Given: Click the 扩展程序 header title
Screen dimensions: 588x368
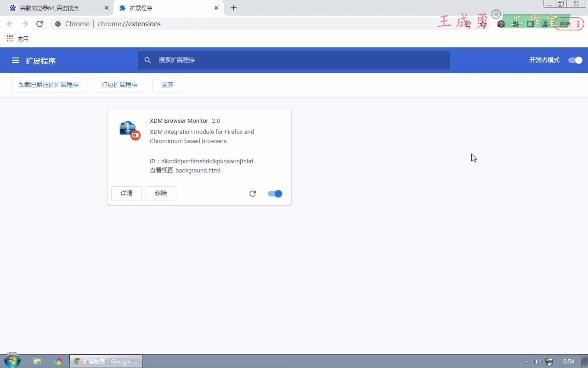Looking at the screenshot, I should pos(40,61).
